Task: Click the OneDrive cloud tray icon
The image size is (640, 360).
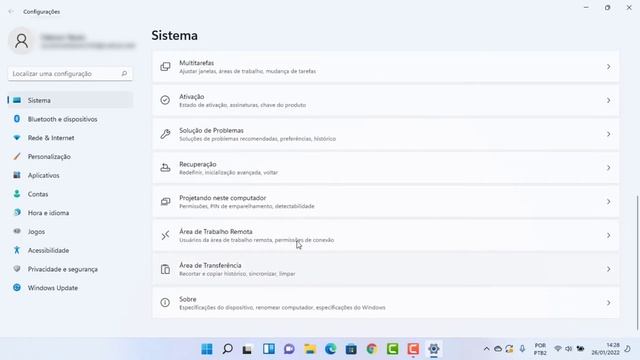Action: [x=498, y=349]
